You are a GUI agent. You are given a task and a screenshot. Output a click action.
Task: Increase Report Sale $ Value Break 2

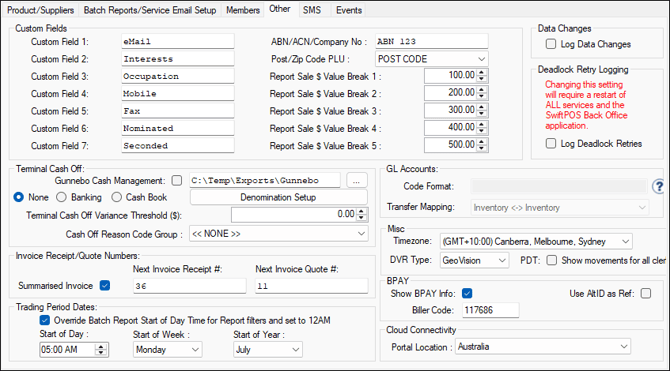click(482, 90)
